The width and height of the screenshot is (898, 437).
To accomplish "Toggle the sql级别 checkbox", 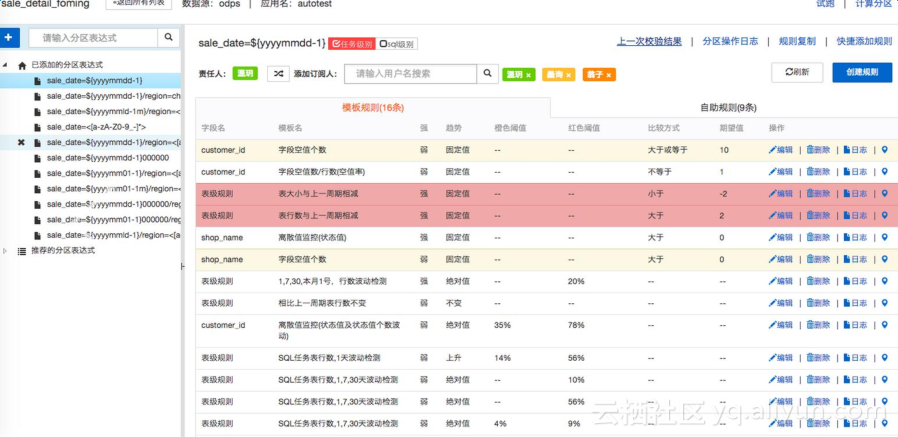I will [x=397, y=44].
